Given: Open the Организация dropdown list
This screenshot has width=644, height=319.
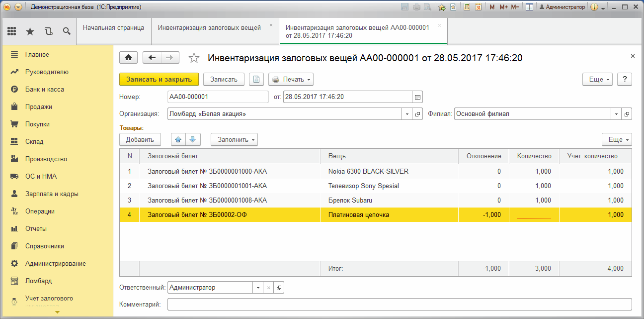Looking at the screenshot, I should (407, 114).
